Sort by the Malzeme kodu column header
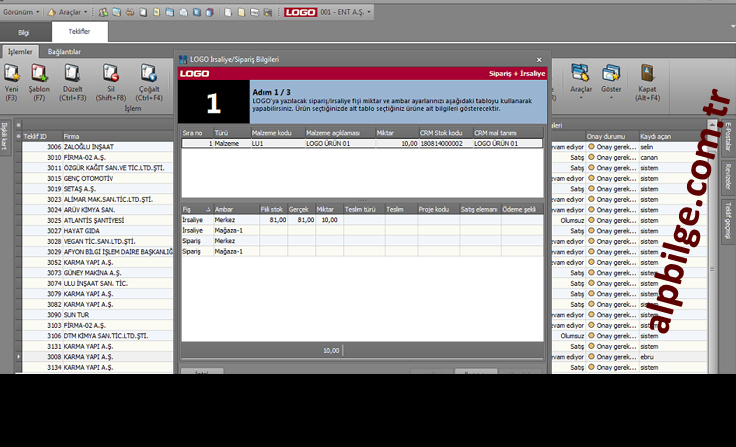 pos(272,132)
